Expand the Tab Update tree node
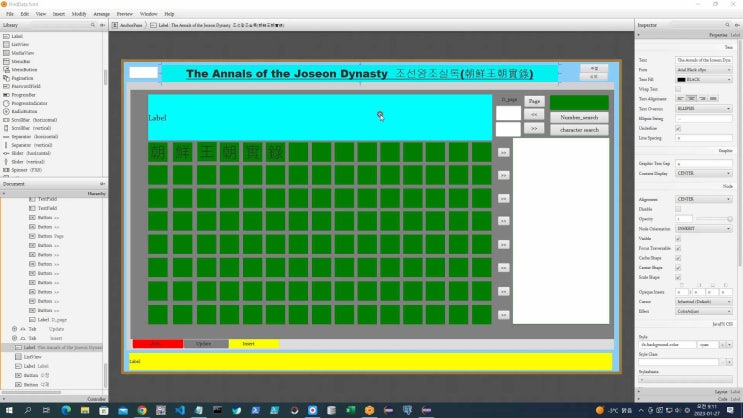This screenshot has width=743, height=418. (x=14, y=328)
